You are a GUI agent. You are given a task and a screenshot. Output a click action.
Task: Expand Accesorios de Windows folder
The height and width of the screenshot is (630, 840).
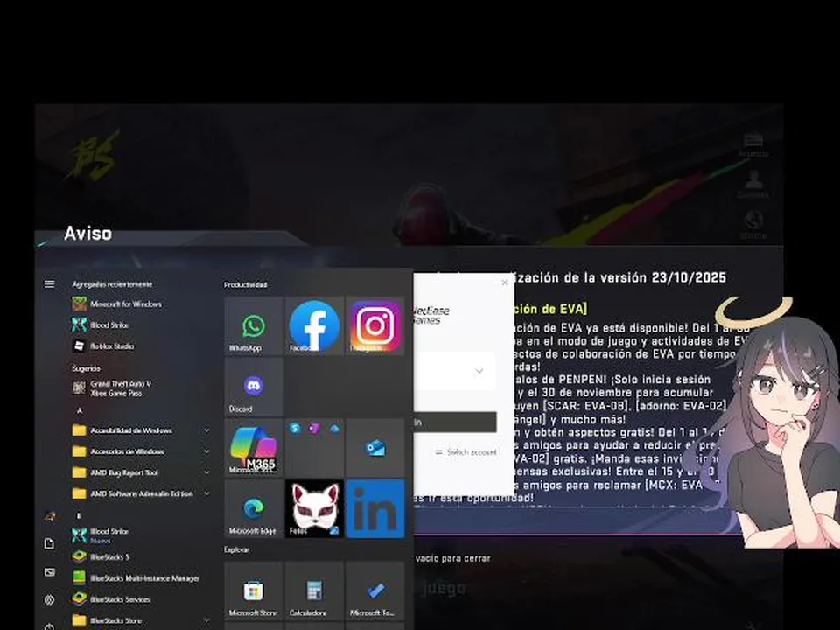(140, 451)
